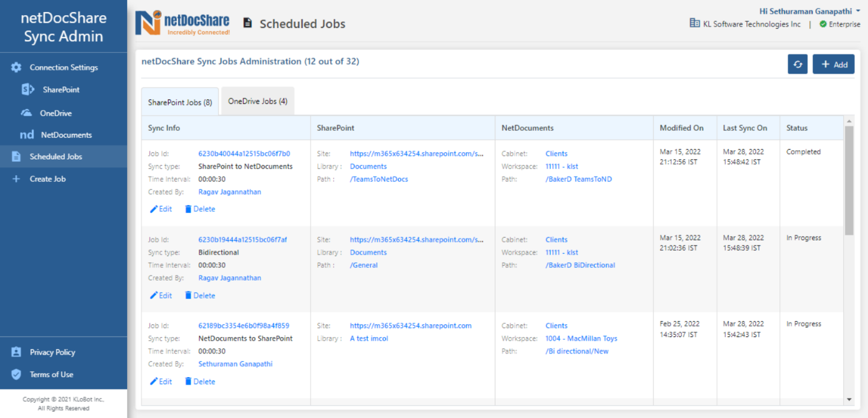The image size is (868, 418).
Task: Open the /Bi directional/New path link
Action: (x=577, y=351)
